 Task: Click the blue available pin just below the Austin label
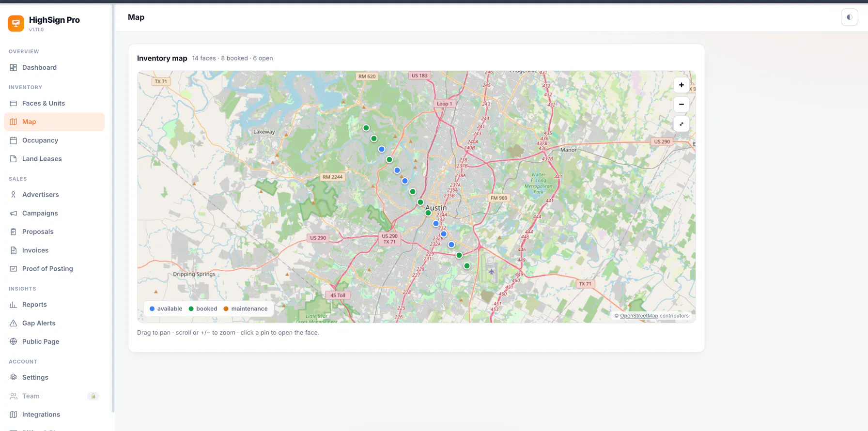click(436, 224)
